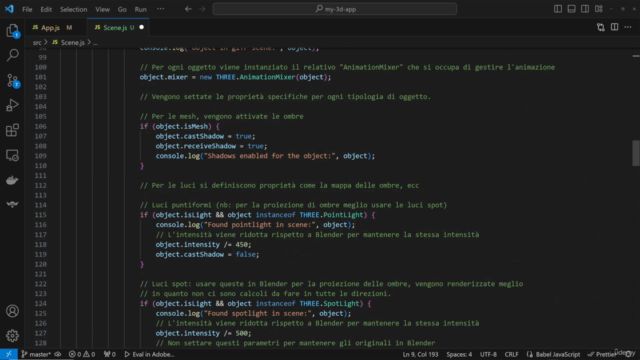
Task: Open the Source Control view
Action: [x=12, y=80]
